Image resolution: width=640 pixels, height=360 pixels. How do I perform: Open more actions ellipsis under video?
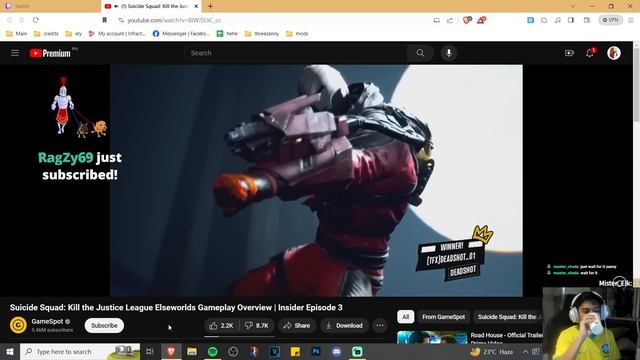pos(380,325)
